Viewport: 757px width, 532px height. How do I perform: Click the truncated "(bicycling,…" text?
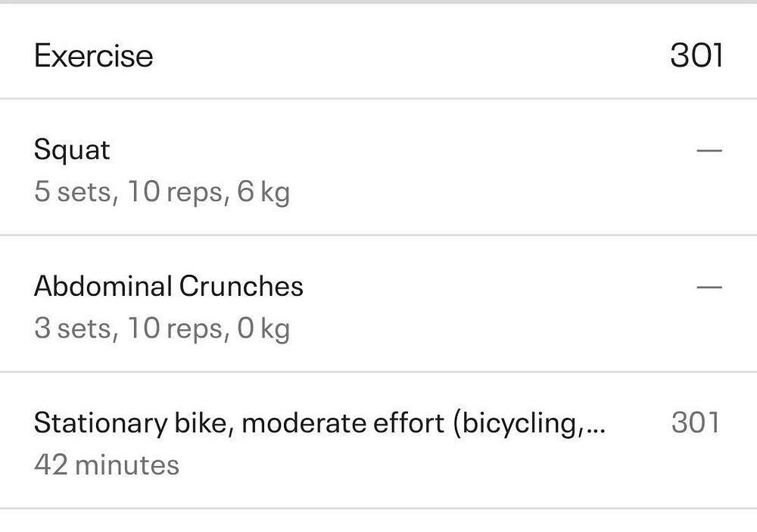(528, 423)
